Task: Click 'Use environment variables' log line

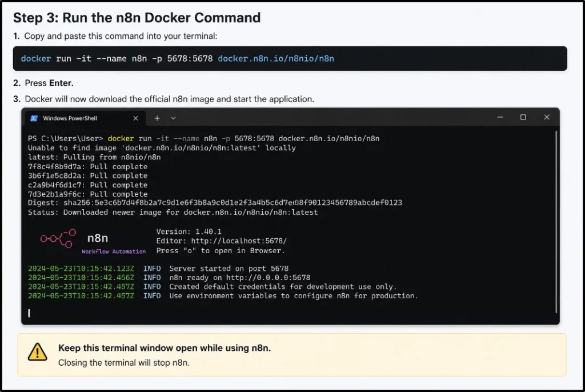Action: pyautogui.click(x=294, y=295)
